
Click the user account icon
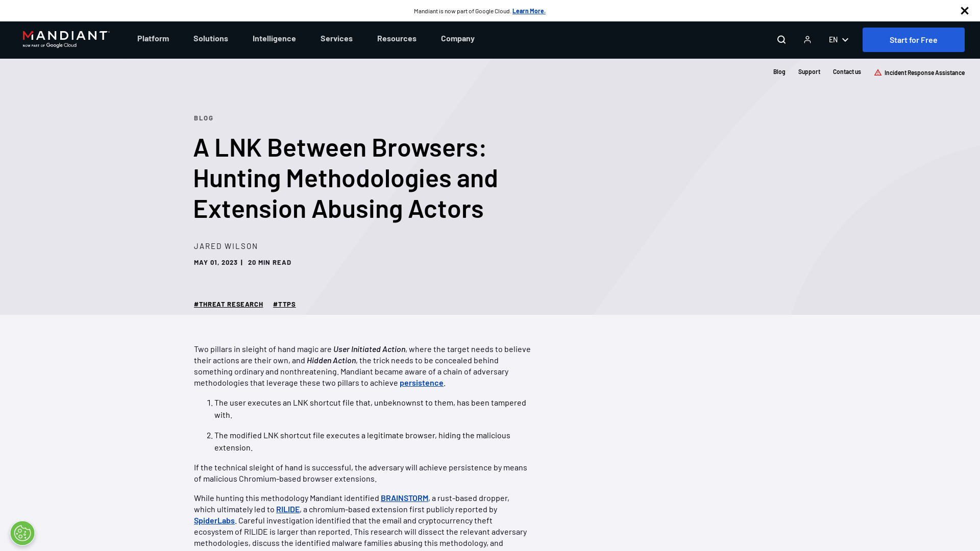(807, 40)
